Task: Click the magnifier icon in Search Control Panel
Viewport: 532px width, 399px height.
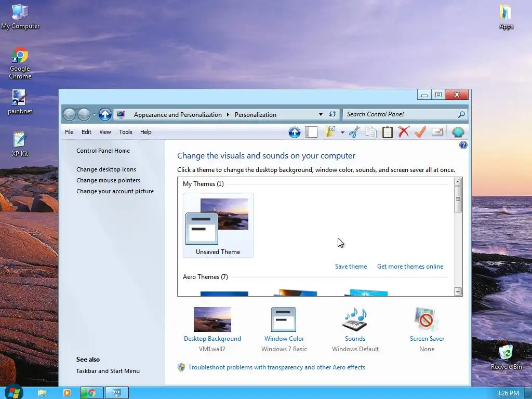Action: 461,114
